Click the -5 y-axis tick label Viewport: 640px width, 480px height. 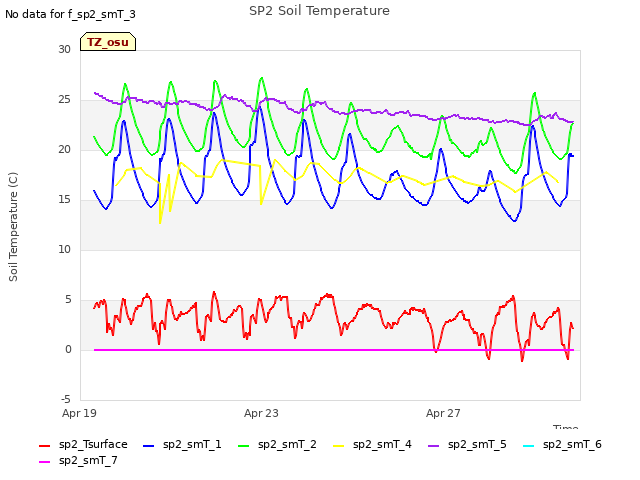(x=66, y=399)
